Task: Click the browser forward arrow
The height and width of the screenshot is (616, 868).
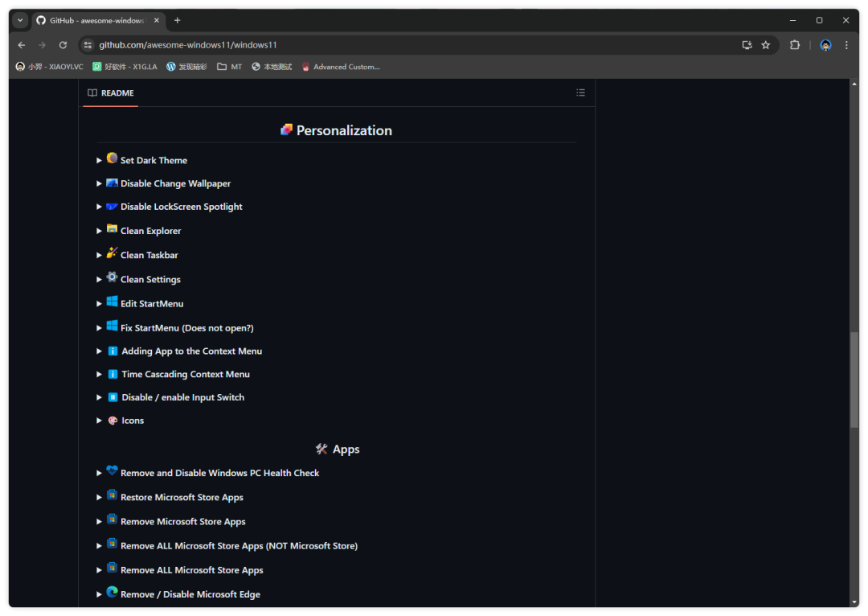Action: pyautogui.click(x=42, y=45)
